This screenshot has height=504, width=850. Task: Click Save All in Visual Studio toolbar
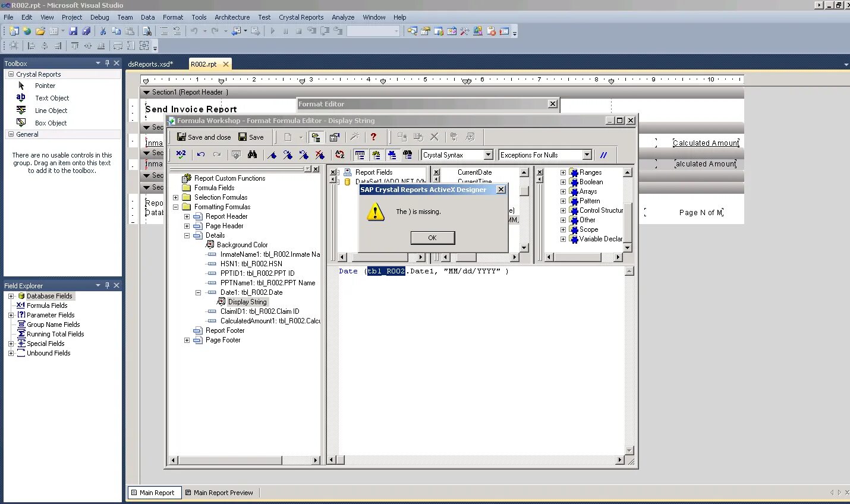pos(86,31)
